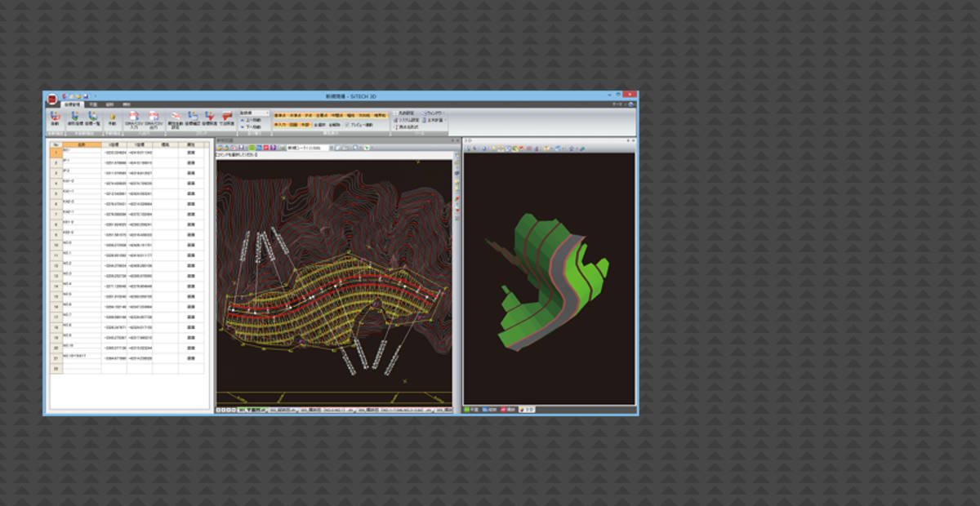The image size is (980, 506).
Task: Click the 選択 button in the first table row
Action: (189, 153)
